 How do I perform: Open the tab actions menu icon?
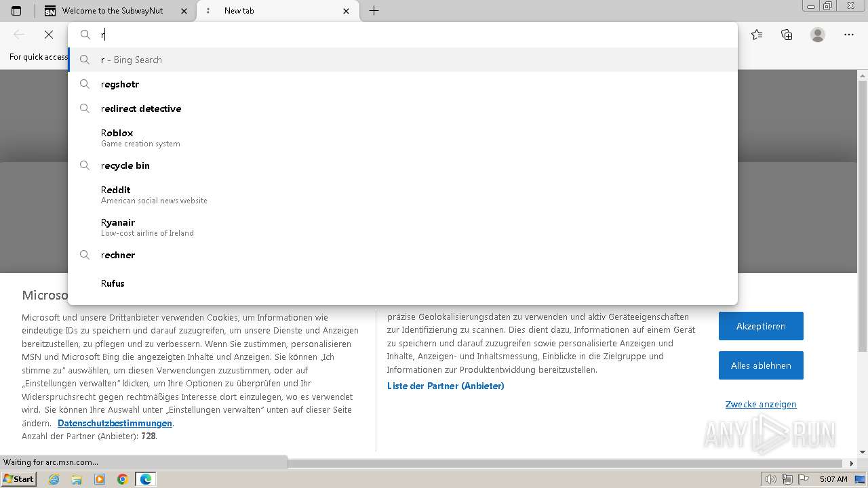pos(16,11)
